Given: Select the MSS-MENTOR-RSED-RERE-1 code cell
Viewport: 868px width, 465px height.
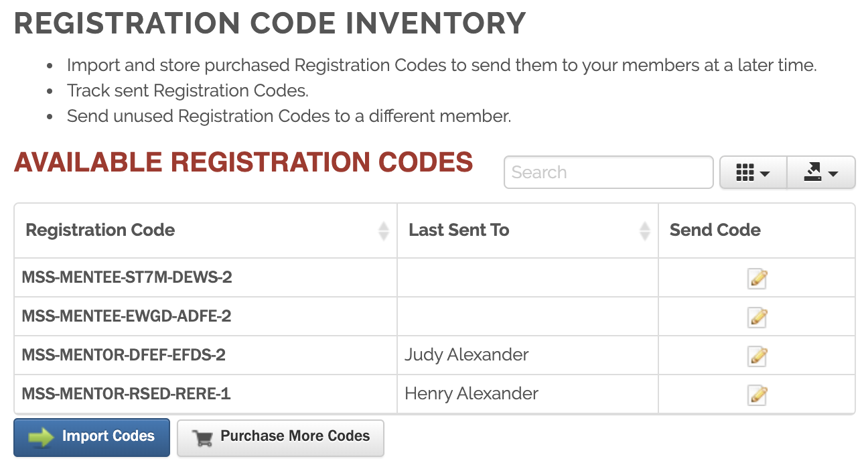Looking at the screenshot, I should pyautogui.click(x=127, y=394).
